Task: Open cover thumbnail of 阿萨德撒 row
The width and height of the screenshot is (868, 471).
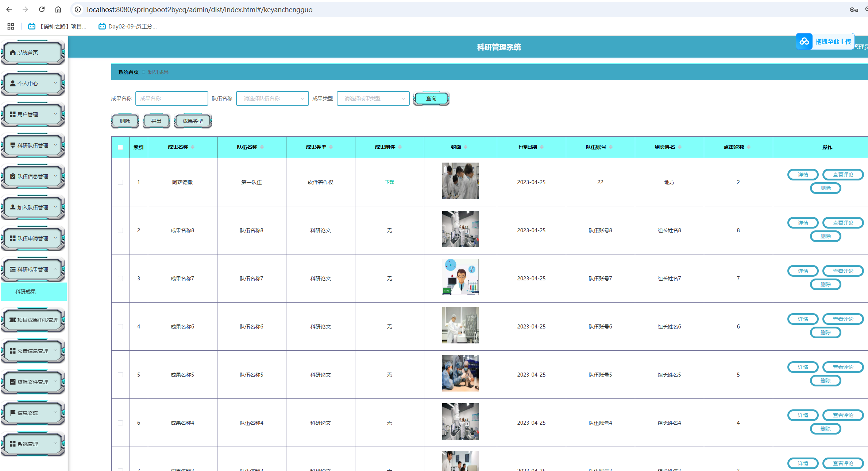Action: coord(460,181)
